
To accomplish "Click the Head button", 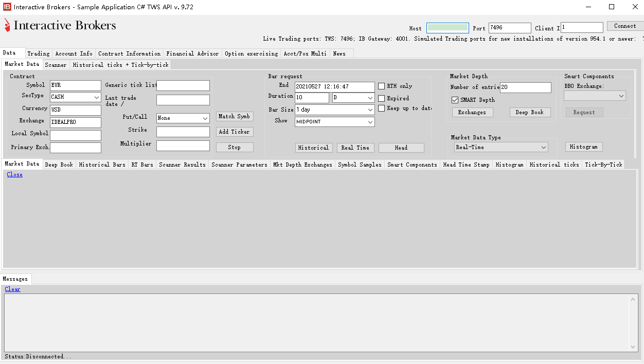I will point(401,148).
